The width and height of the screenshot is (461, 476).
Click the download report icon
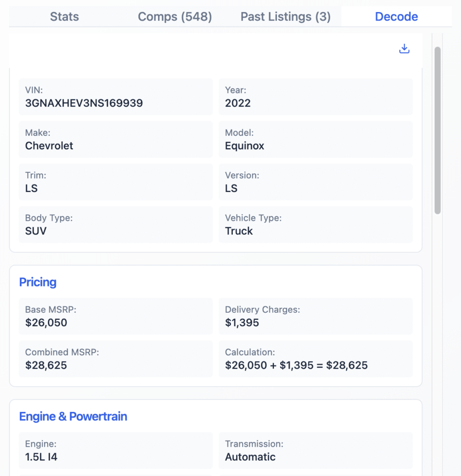(404, 48)
